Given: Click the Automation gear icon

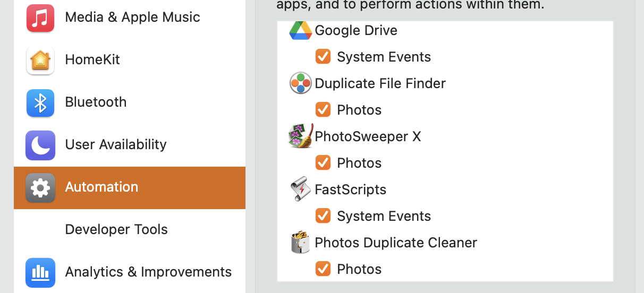Looking at the screenshot, I should click(40, 188).
